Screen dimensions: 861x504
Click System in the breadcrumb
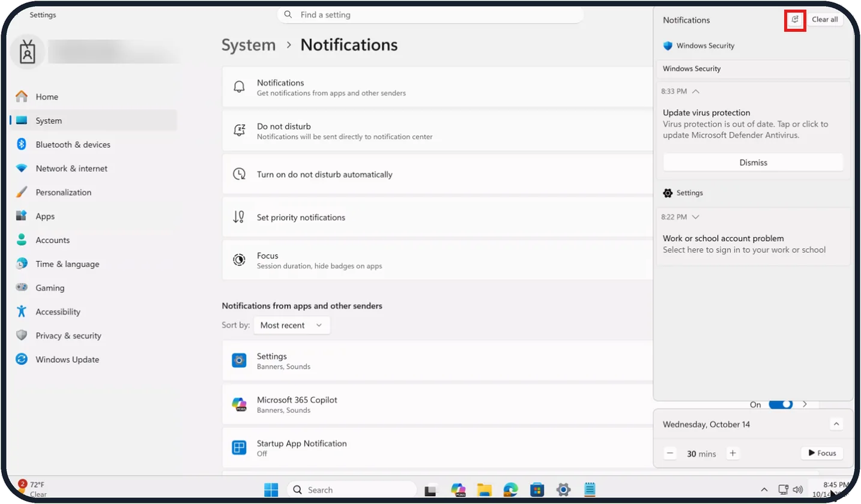(249, 45)
